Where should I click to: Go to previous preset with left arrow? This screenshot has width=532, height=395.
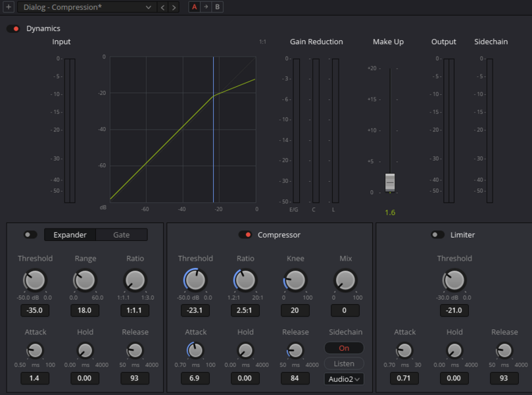click(163, 7)
